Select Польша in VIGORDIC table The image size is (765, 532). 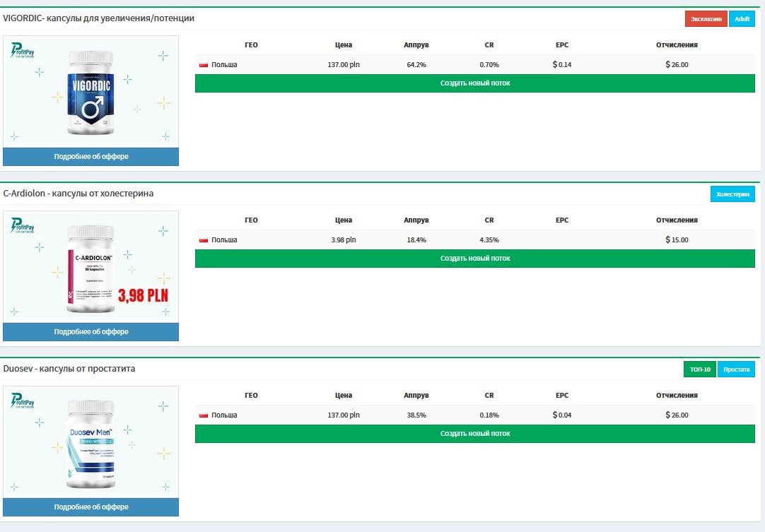224,65
